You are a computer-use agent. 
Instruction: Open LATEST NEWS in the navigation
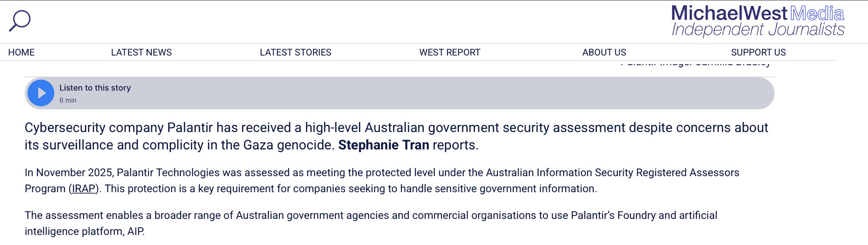click(141, 52)
